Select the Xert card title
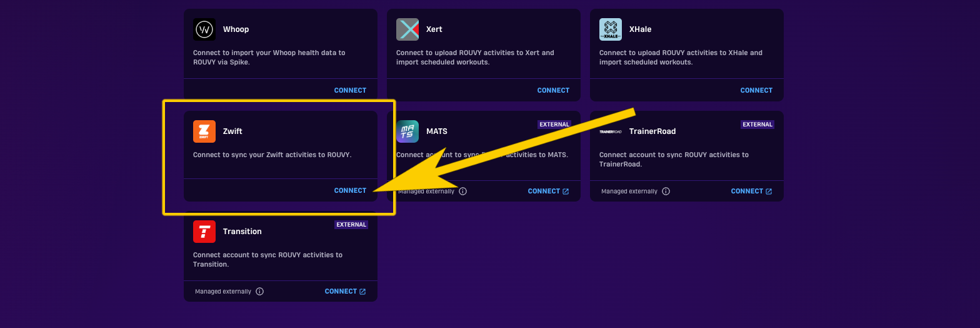The width and height of the screenshot is (980, 328). pos(434,29)
